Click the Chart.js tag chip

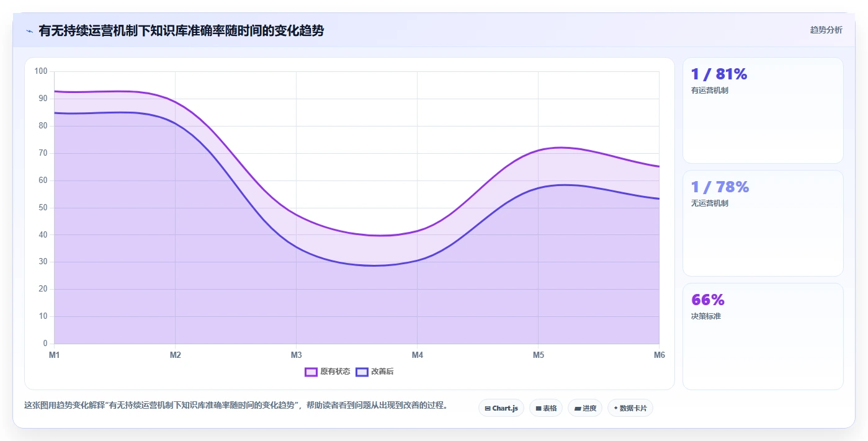pos(501,408)
